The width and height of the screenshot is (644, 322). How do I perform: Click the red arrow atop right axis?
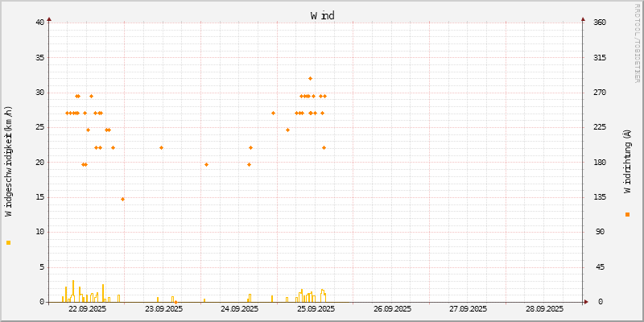pos(583,19)
